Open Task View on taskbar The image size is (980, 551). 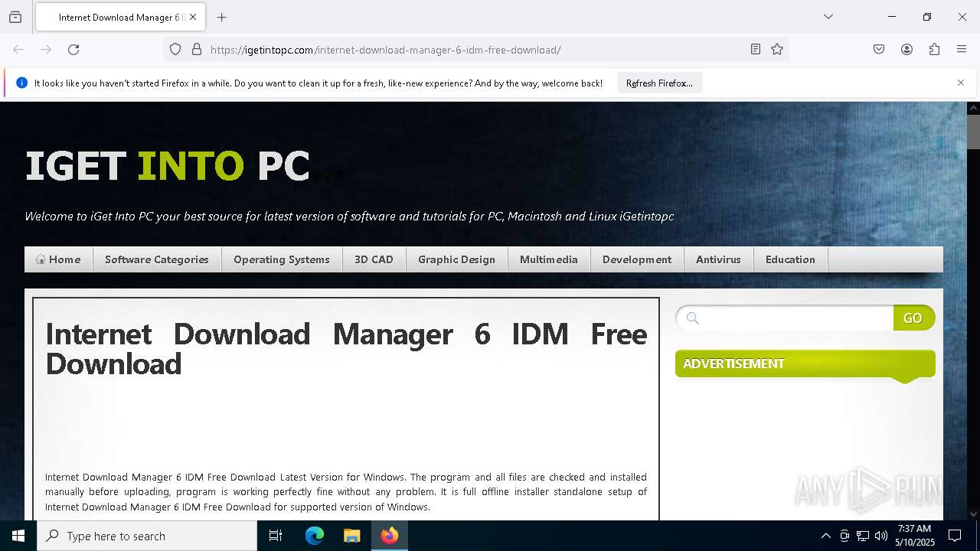276,536
